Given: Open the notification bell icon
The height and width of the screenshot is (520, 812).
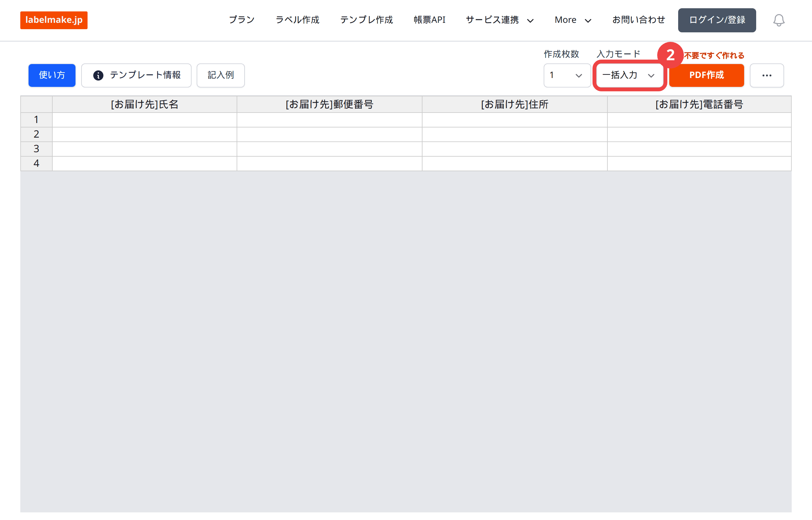Looking at the screenshot, I should pos(779,20).
